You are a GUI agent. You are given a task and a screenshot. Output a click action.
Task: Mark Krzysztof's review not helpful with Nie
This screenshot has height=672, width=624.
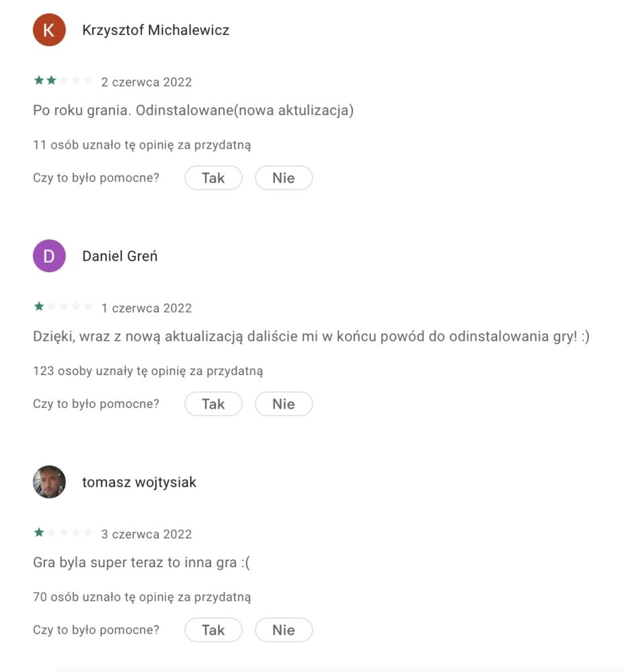(284, 178)
